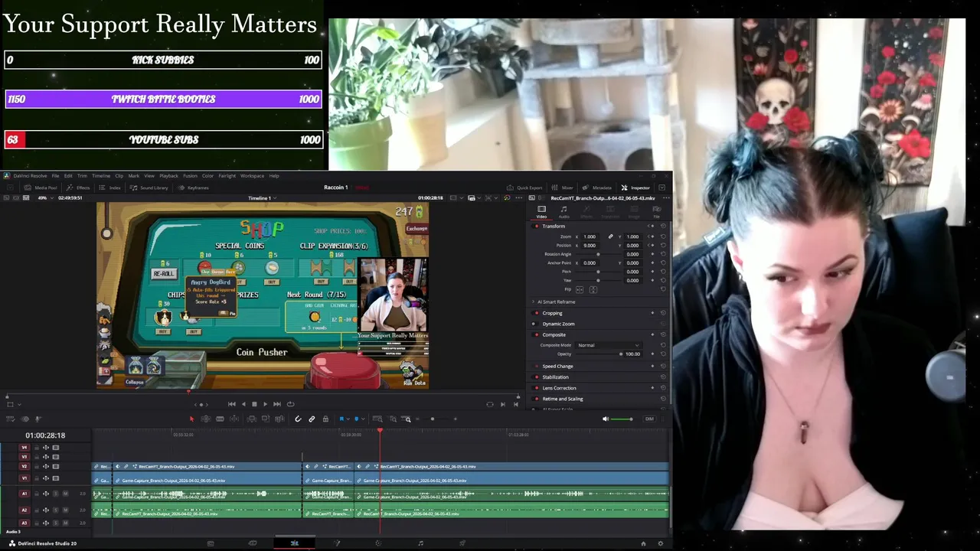Toggle linked selection chain icon

pos(312,419)
